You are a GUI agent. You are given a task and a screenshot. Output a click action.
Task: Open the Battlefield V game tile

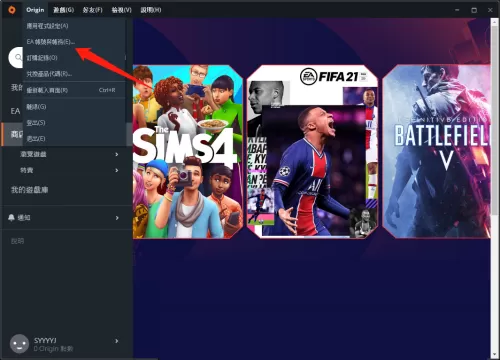click(437, 152)
